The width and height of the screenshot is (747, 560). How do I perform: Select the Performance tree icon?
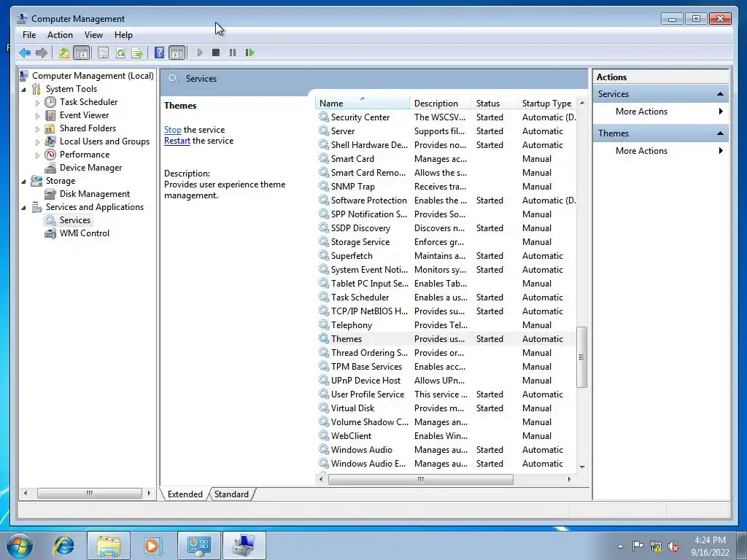tap(50, 155)
